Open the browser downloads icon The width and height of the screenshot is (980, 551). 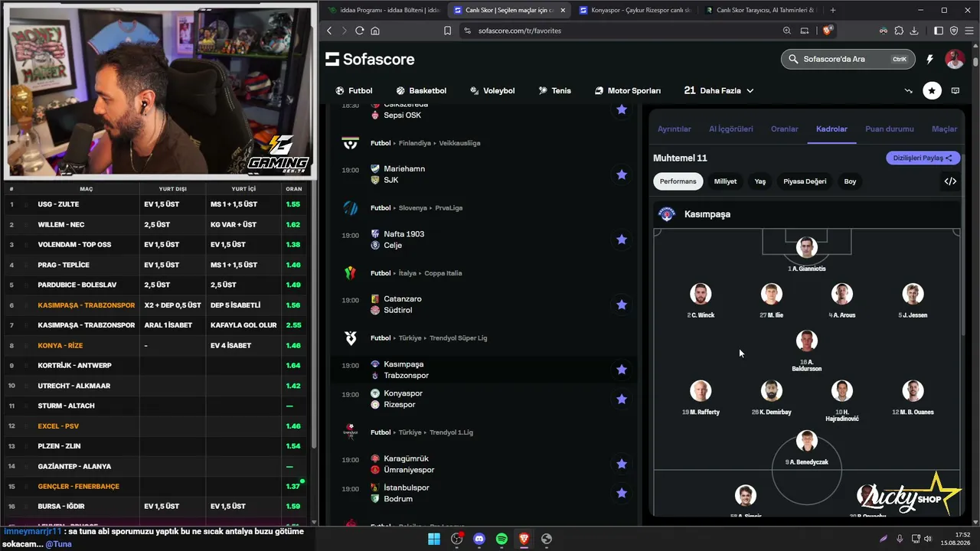click(x=915, y=31)
